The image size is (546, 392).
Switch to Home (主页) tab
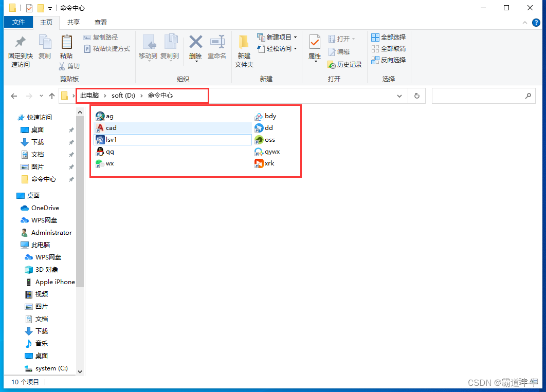pos(46,22)
